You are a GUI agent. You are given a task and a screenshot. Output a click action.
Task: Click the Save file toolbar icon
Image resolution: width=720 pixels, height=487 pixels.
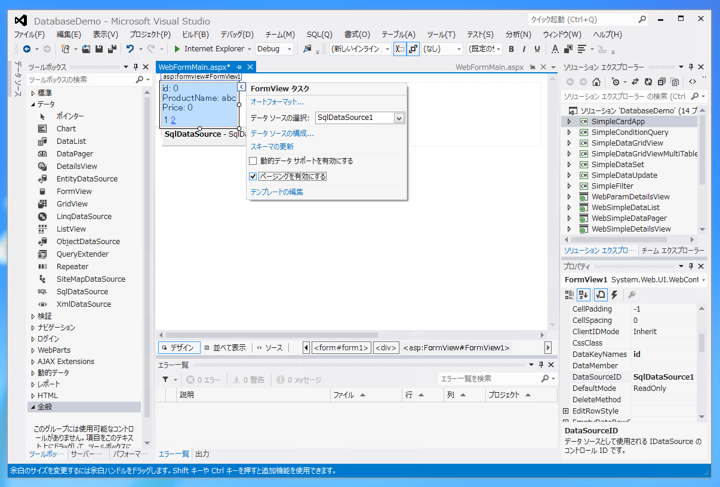(99, 49)
